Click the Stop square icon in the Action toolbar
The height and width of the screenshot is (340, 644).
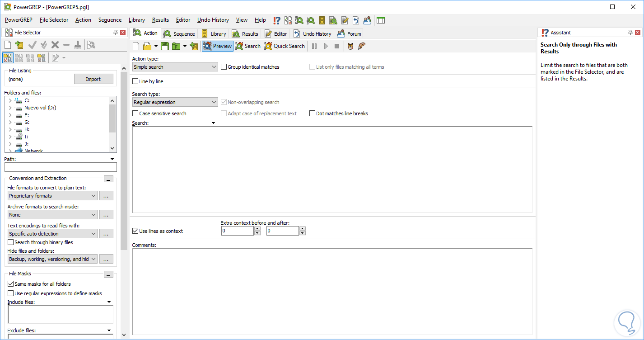(x=337, y=46)
